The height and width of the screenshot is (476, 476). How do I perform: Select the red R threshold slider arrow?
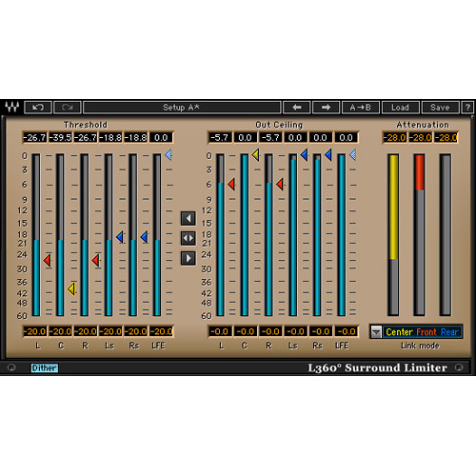point(95,261)
